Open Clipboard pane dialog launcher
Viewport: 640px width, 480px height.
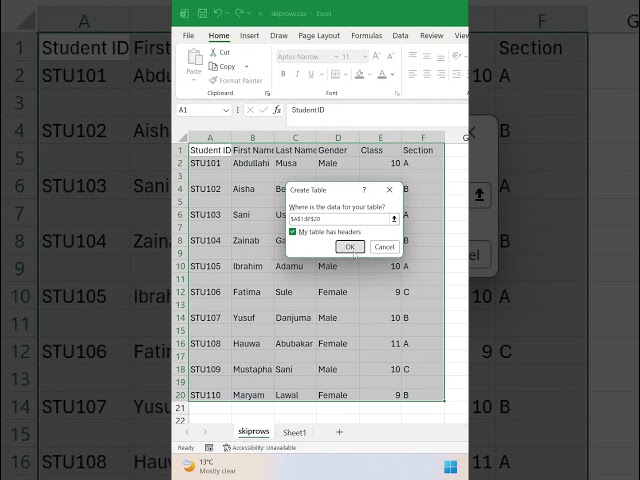267,93
